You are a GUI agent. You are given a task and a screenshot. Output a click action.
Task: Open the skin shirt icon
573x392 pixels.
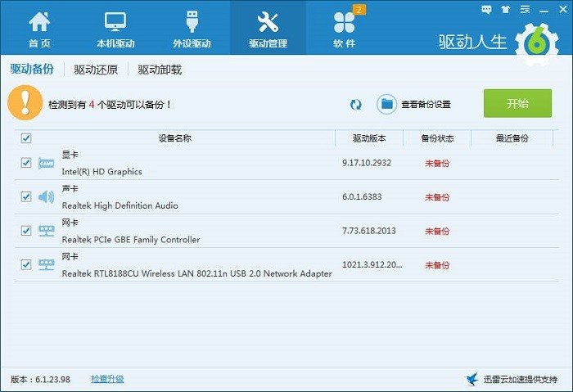point(505,10)
